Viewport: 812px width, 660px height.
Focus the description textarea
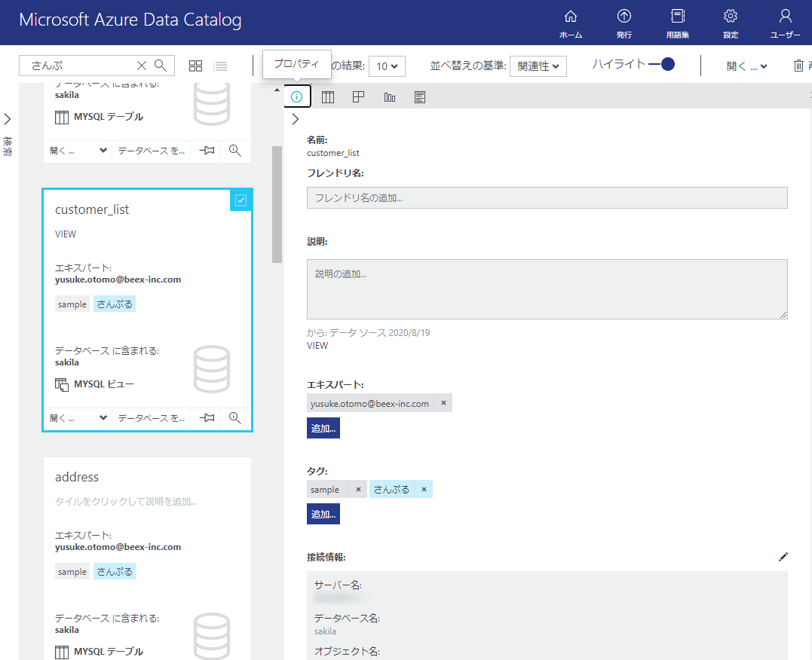pyautogui.click(x=547, y=289)
